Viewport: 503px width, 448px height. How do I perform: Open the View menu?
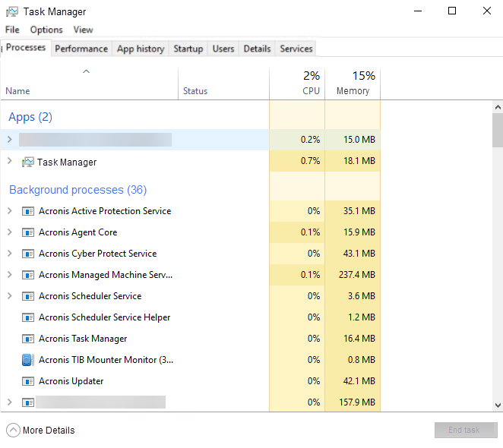point(83,30)
